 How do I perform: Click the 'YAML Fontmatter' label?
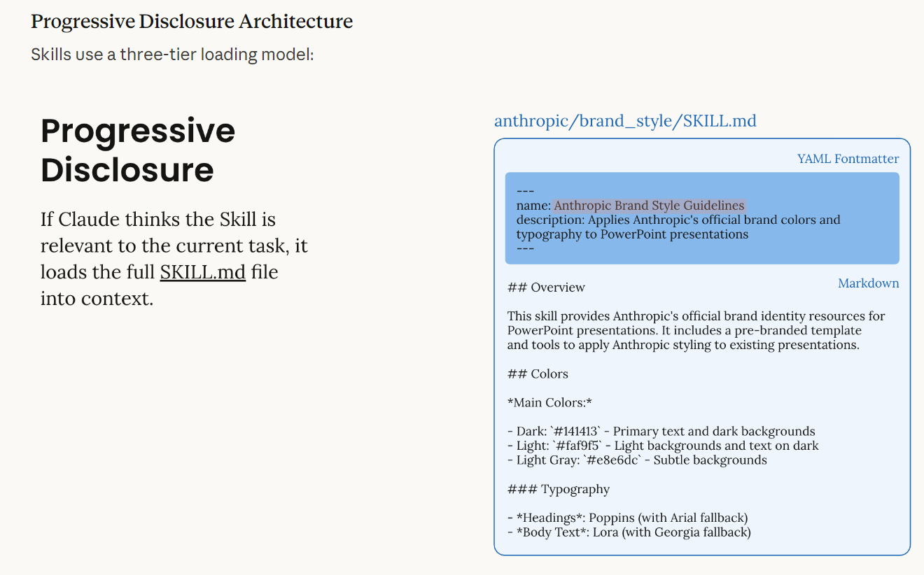point(848,159)
